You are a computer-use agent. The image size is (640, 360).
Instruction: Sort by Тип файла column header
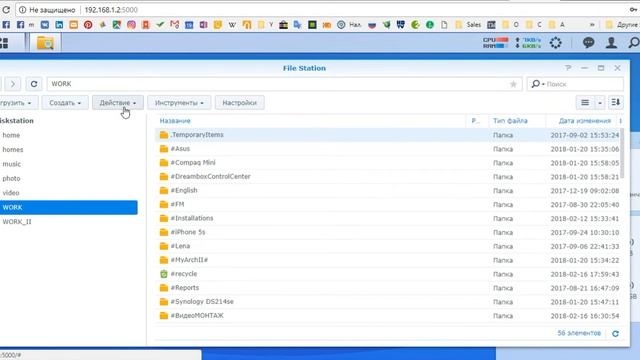(510, 121)
